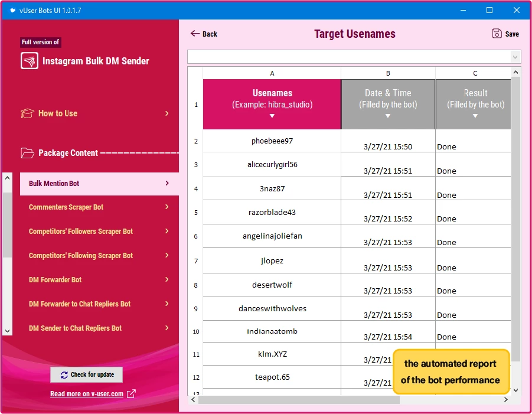Viewport: 532px width, 414px height.
Task: Click the How to Use graduation cap icon
Action: point(27,113)
